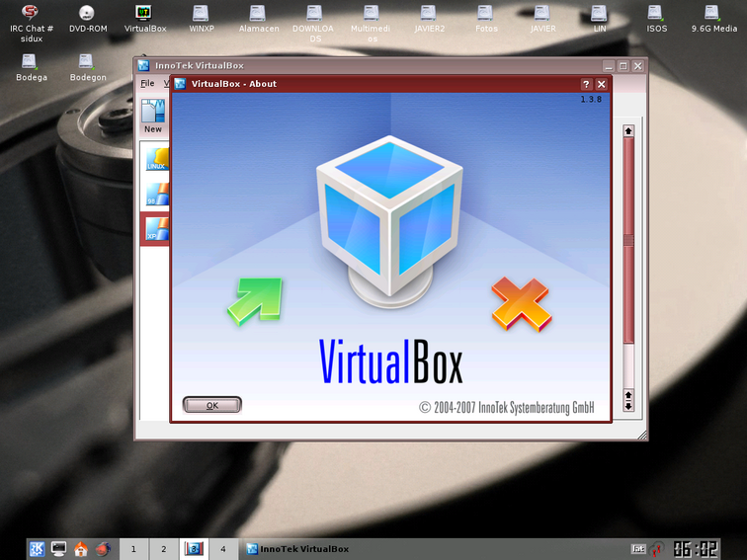Click the scrollbar thumb in VirtualBox details pane
The width and height of the screenshot is (747, 560).
pyautogui.click(x=628, y=240)
